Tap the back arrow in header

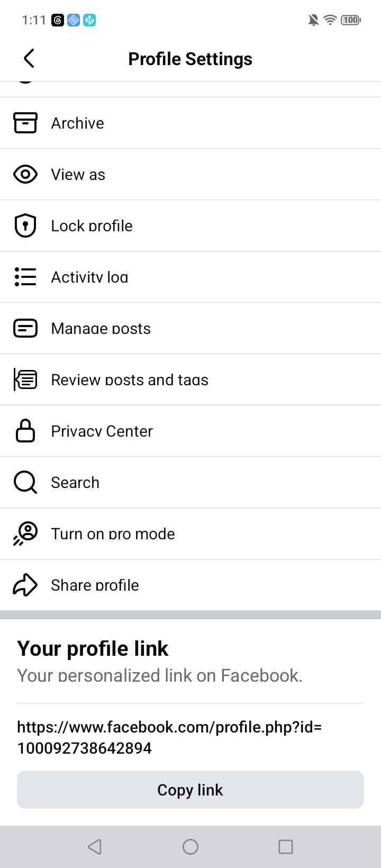coord(29,58)
